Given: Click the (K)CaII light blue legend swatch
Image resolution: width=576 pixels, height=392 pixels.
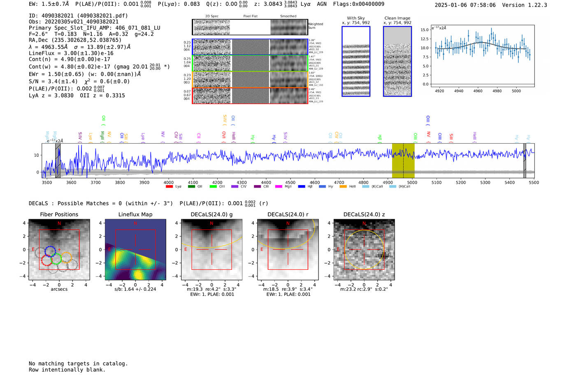Looking at the screenshot, I should click(x=365, y=187).
